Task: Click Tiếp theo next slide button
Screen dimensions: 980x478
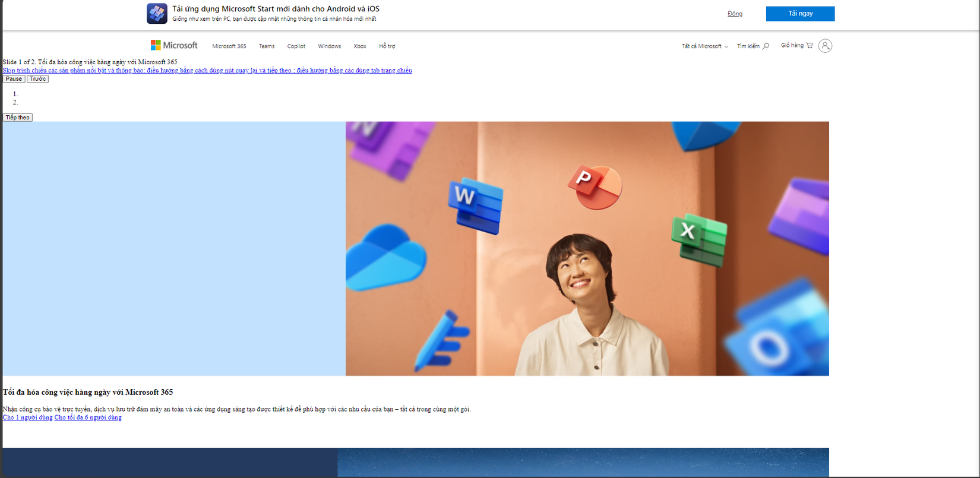Action: point(18,118)
